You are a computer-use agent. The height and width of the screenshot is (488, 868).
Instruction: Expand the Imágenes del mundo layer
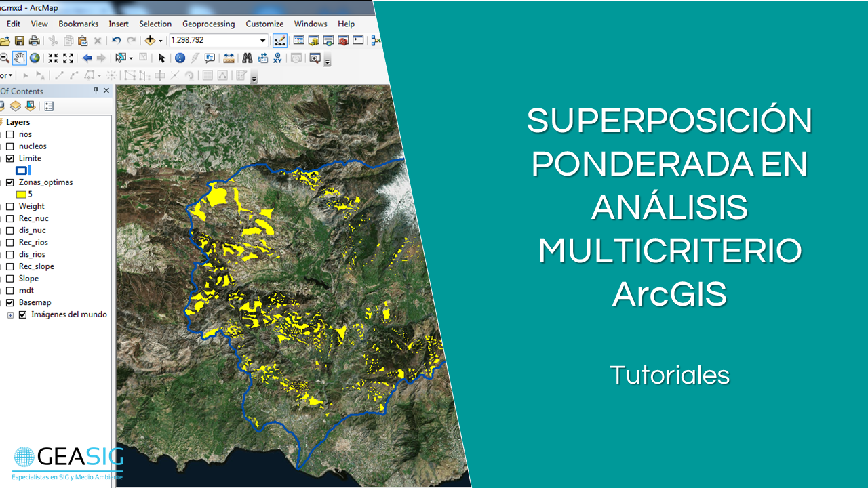(10, 315)
